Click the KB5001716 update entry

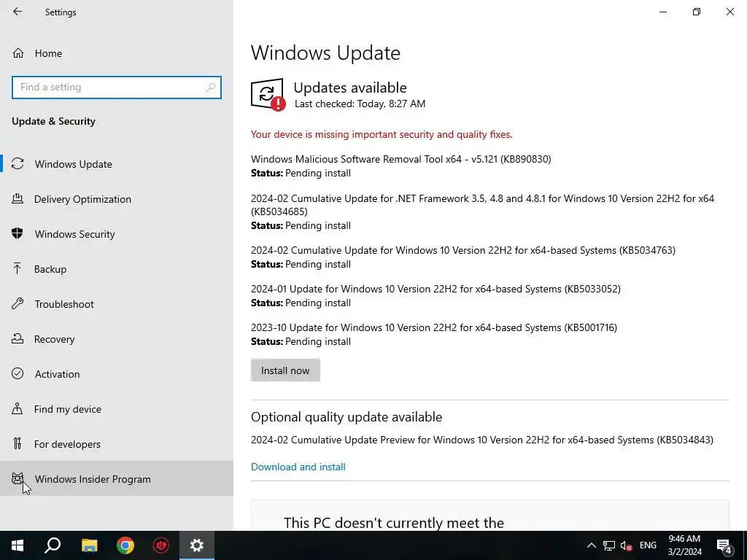tap(434, 327)
